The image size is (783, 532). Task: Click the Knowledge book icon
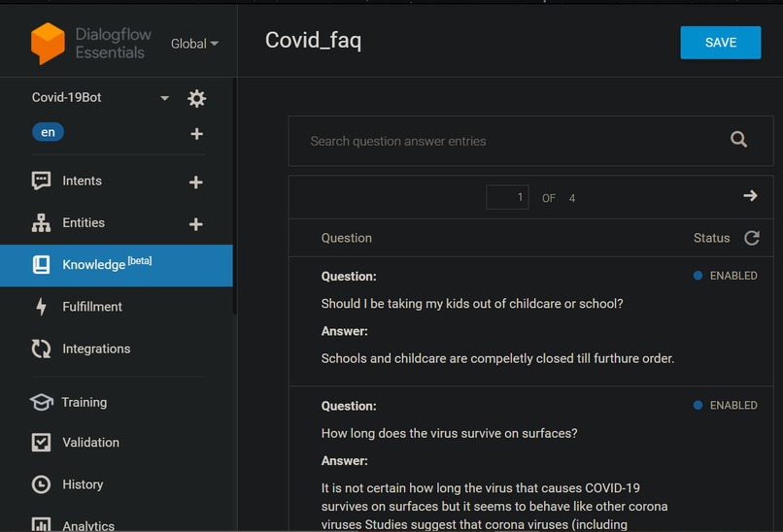coord(41,264)
